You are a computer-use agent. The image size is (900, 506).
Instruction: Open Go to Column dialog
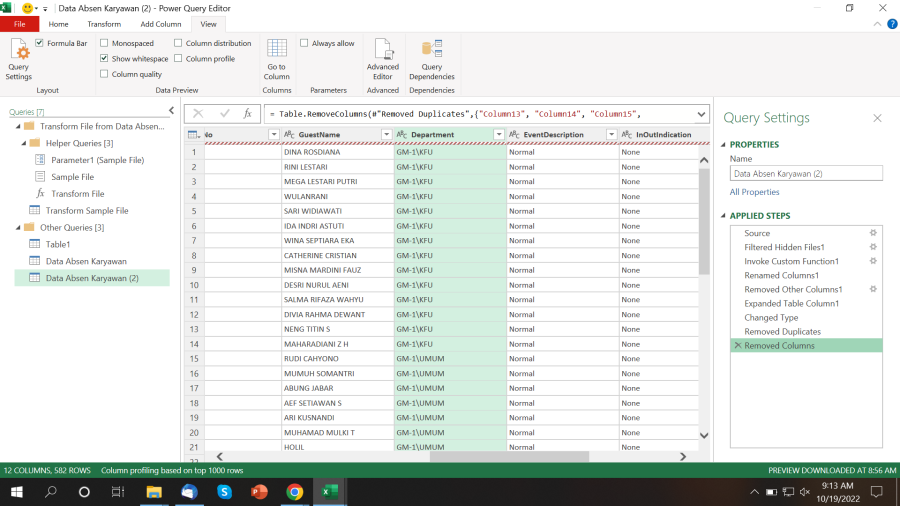[x=277, y=59]
